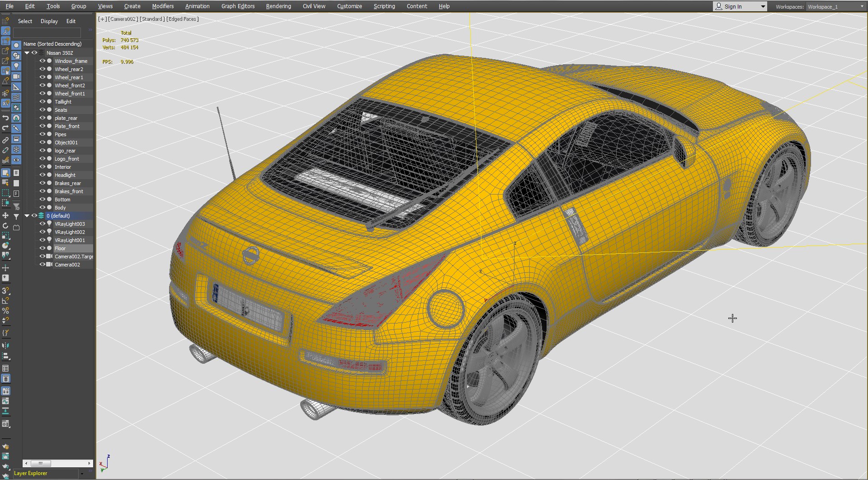The width and height of the screenshot is (868, 480).
Task: Toggle Display Space Warps filter
Action: (16, 97)
